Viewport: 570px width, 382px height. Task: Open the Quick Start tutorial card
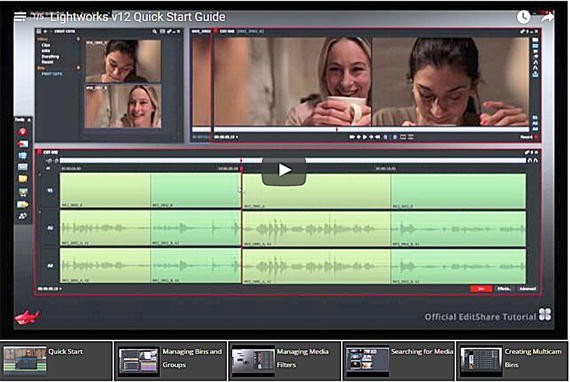click(56, 361)
